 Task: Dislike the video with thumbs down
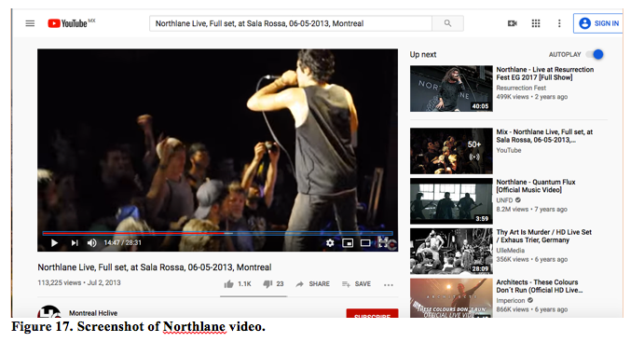click(273, 283)
